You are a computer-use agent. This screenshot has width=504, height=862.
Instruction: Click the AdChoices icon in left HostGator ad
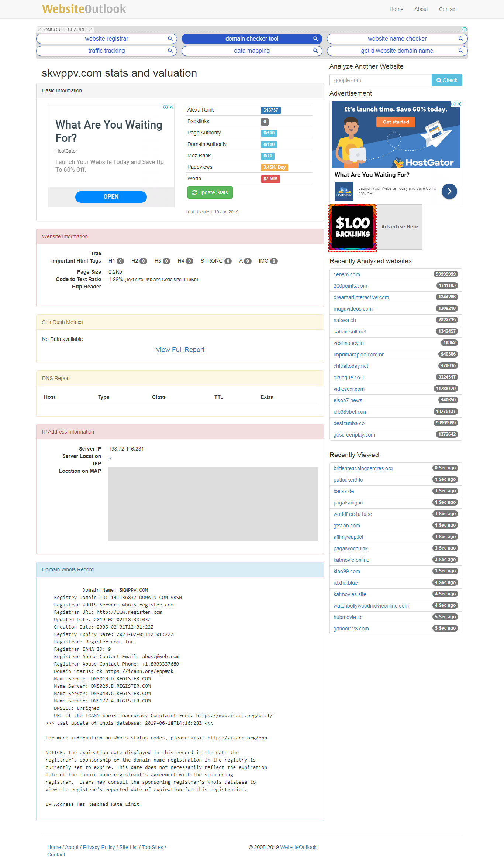pos(166,107)
